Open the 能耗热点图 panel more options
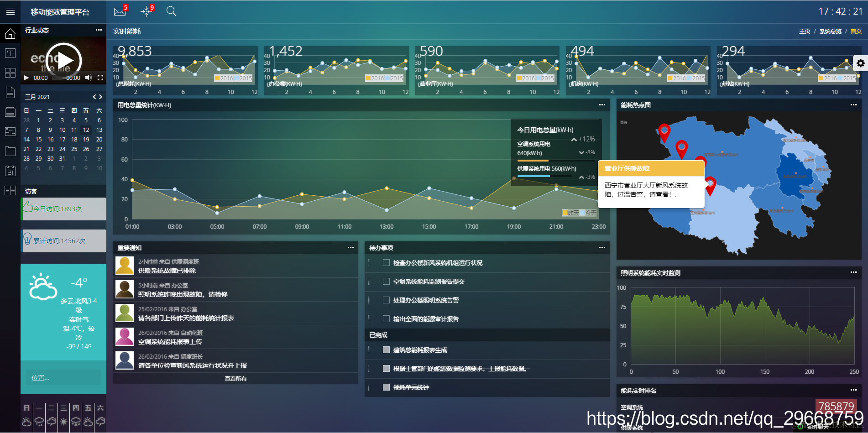868x433 pixels. (853, 105)
